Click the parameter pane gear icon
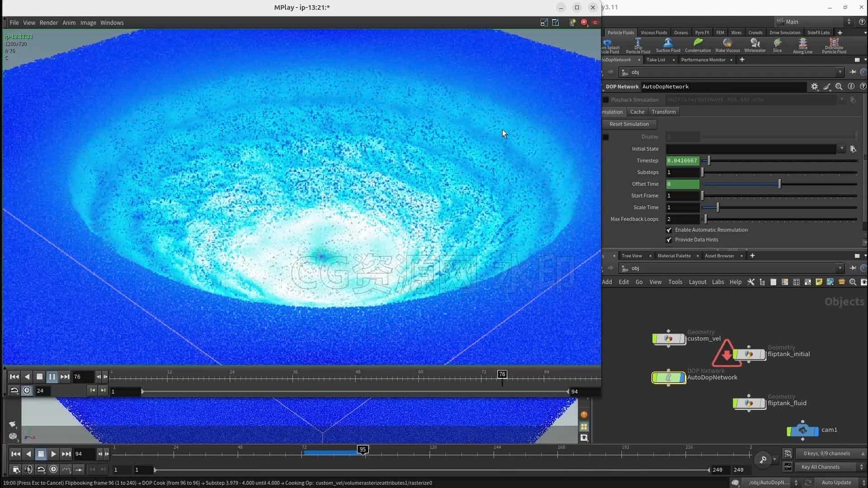This screenshot has height=488, width=868. (814, 86)
